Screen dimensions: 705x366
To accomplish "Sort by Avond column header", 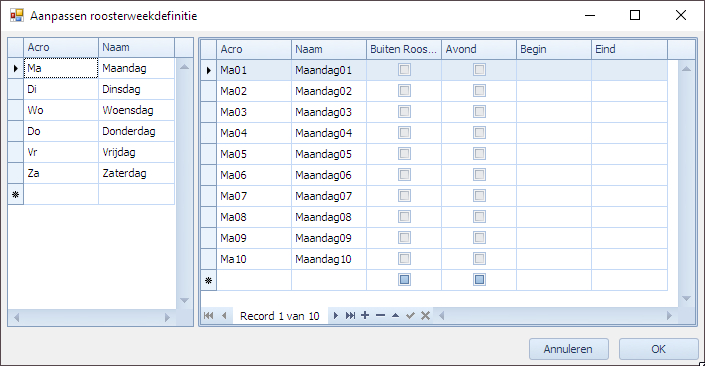I will click(479, 49).
